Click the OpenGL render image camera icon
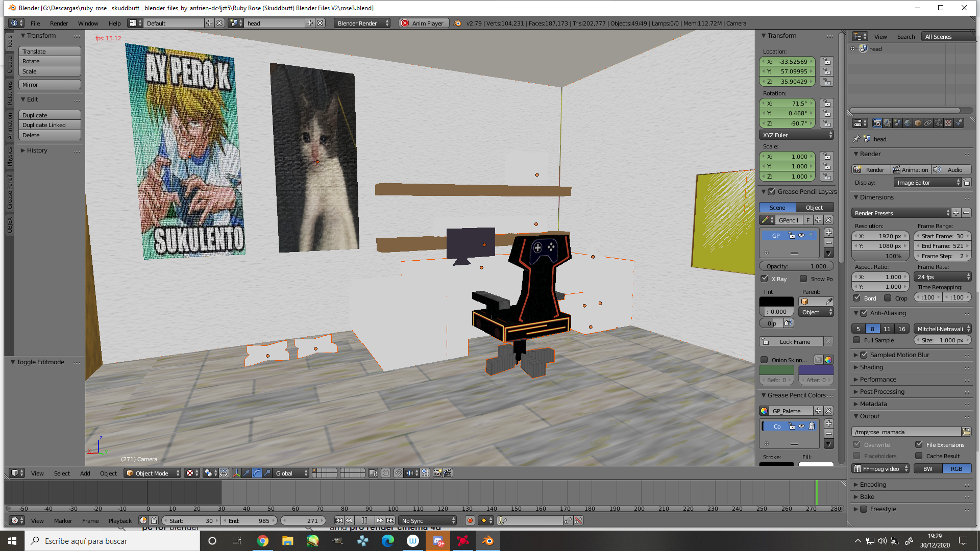980x551 pixels. coord(437,473)
